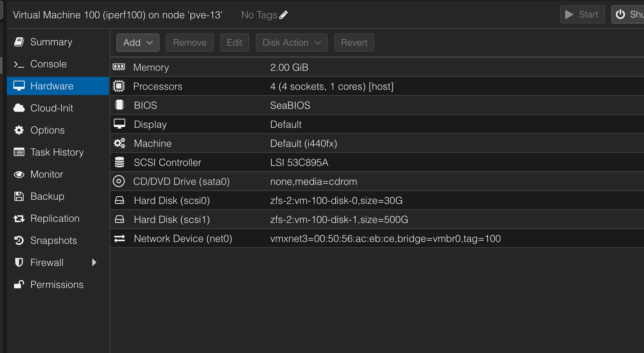Viewport: 644px width, 353px height.
Task: Click the Machine gears icon
Action: pyautogui.click(x=119, y=143)
